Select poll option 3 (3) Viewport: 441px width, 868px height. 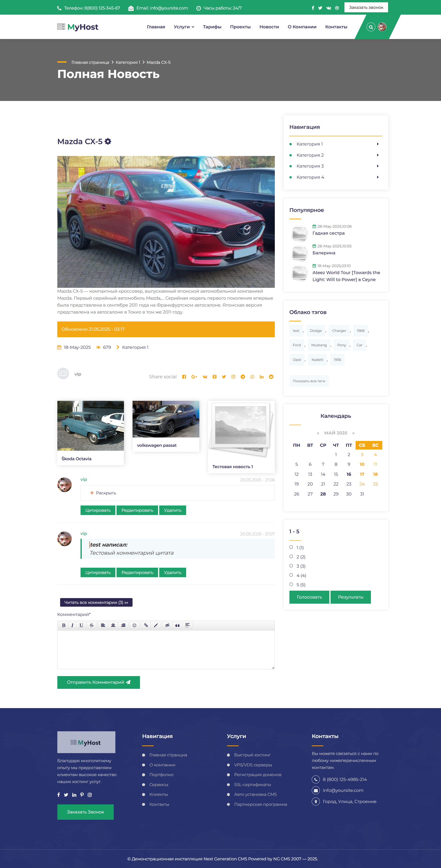291,566
